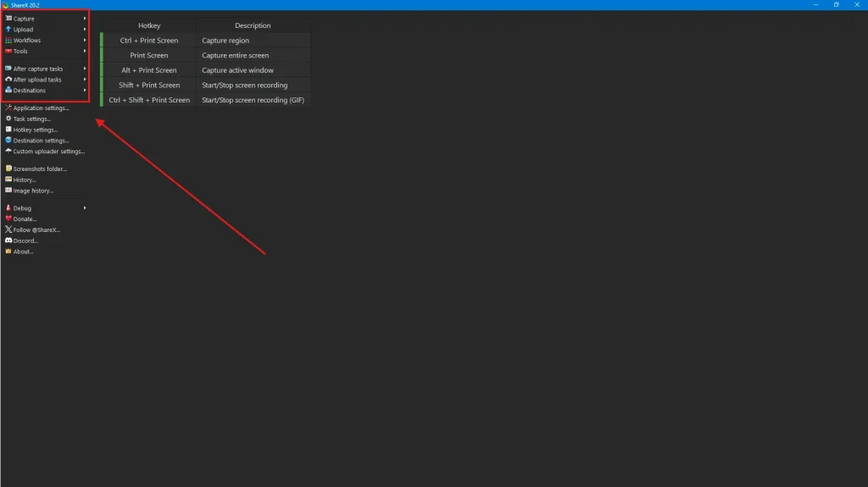Open Custom uploader settings
868x487 pixels.
pos(48,151)
